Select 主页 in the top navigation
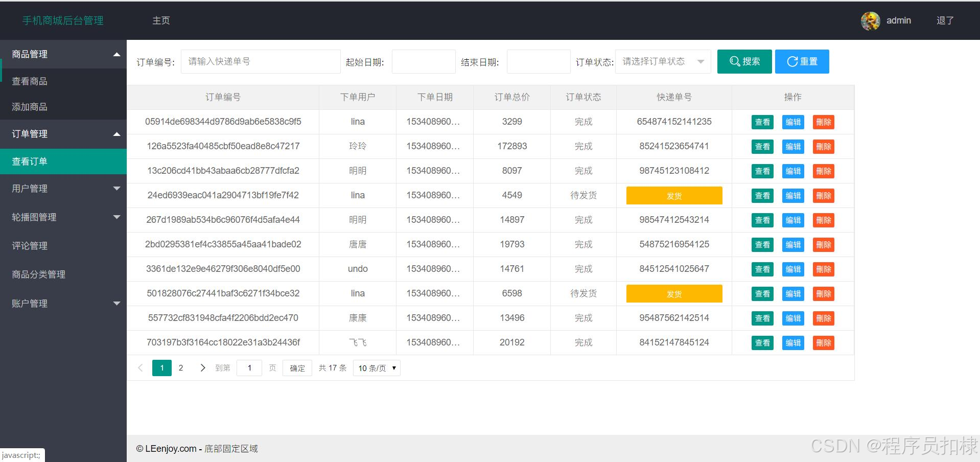 pos(160,20)
